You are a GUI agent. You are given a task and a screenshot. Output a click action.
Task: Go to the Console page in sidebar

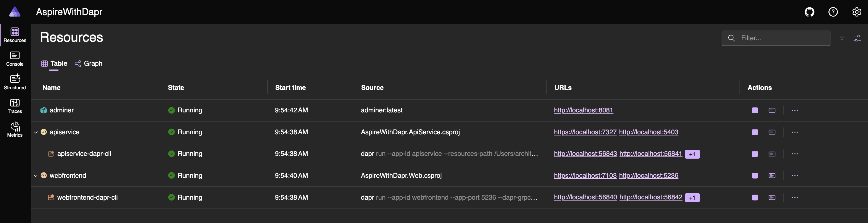15,59
